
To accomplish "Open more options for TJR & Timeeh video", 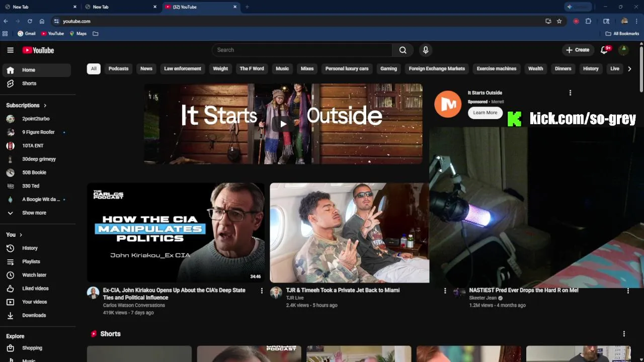I will tap(445, 291).
